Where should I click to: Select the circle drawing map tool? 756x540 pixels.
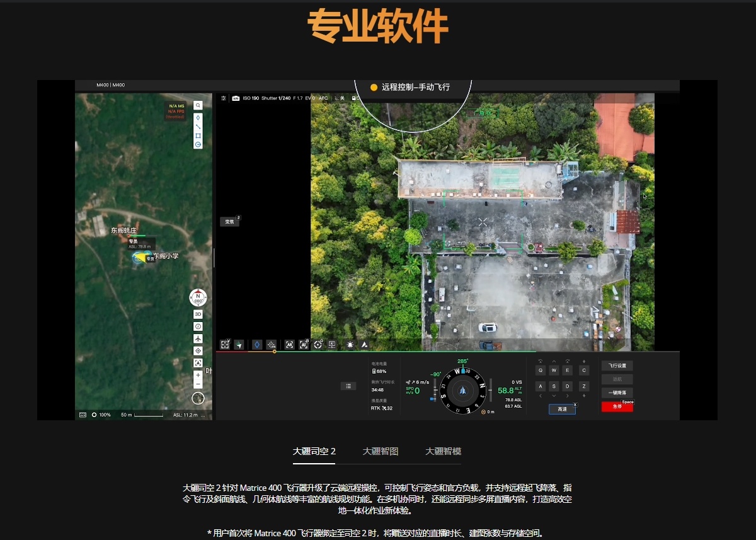[x=198, y=144]
